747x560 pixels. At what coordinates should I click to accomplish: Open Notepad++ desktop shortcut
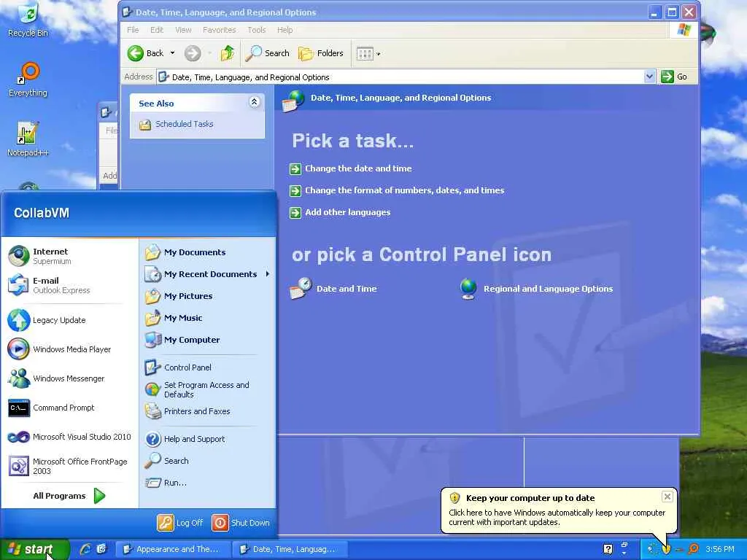(28, 139)
